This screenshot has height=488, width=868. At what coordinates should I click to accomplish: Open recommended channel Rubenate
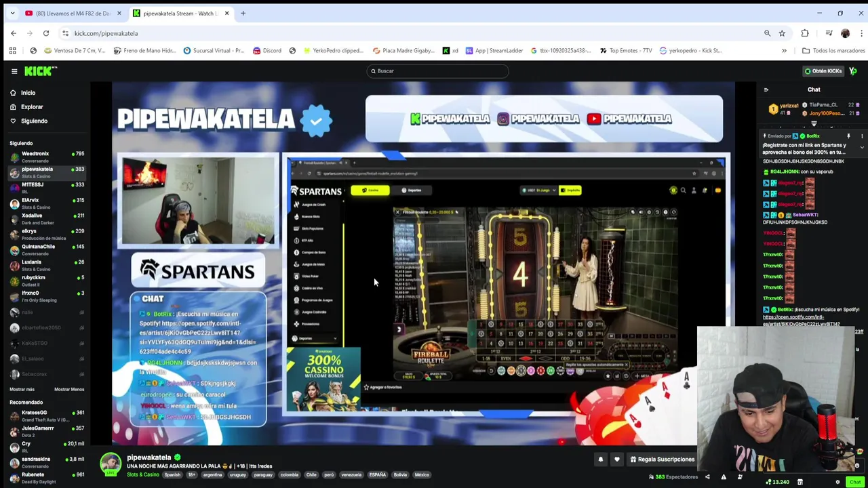(x=46, y=478)
